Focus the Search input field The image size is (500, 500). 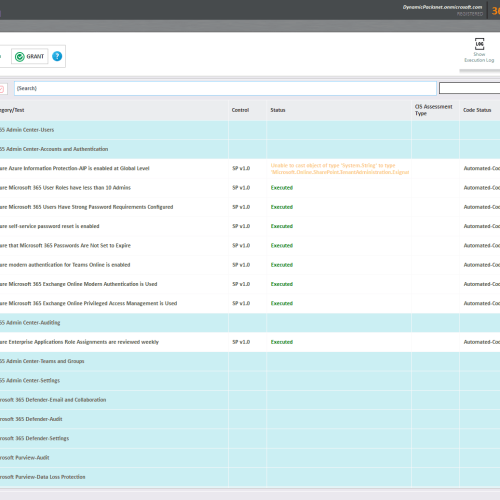coord(225,88)
